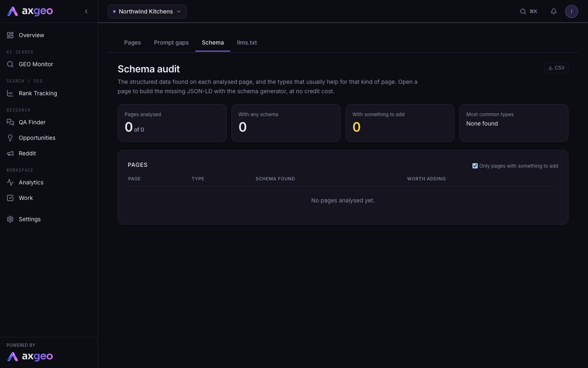
Task: Select the Schema tab
Action: 213,43
